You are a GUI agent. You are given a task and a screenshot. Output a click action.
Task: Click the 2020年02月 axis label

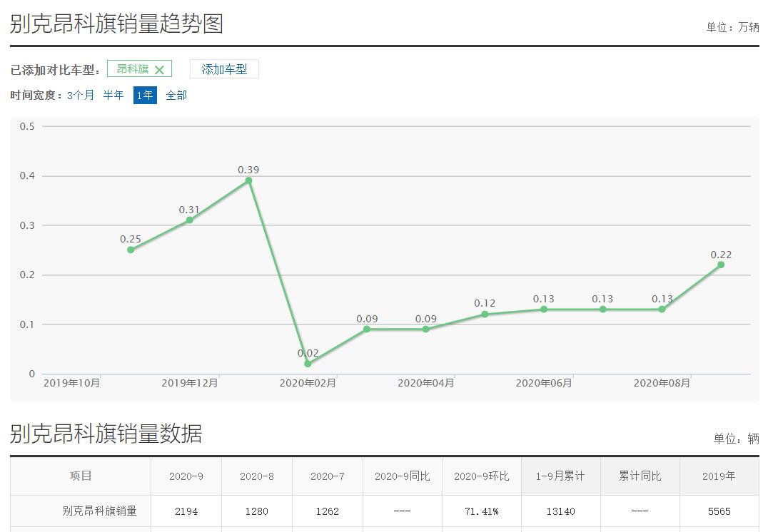[308, 383]
